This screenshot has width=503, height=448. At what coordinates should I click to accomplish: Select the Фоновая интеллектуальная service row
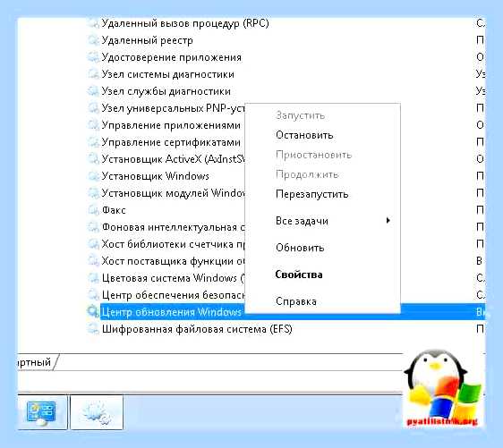[x=174, y=227]
